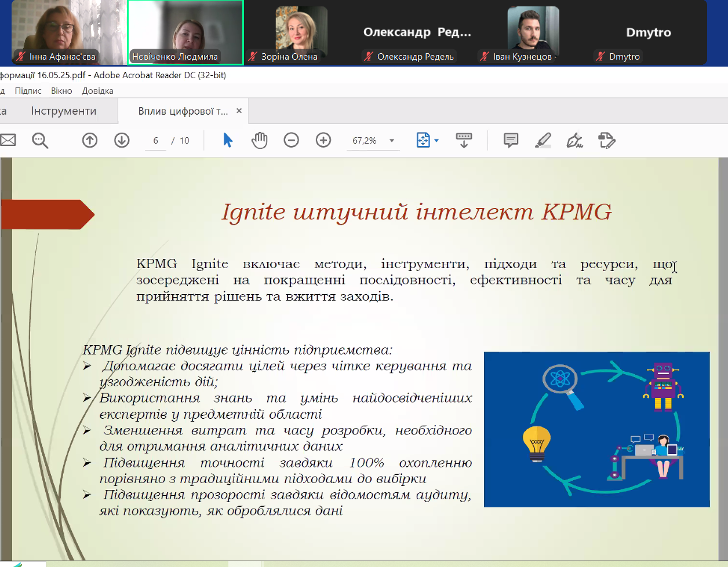The width and height of the screenshot is (728, 567).
Task: Open the Довідка menu
Action: [x=97, y=91]
